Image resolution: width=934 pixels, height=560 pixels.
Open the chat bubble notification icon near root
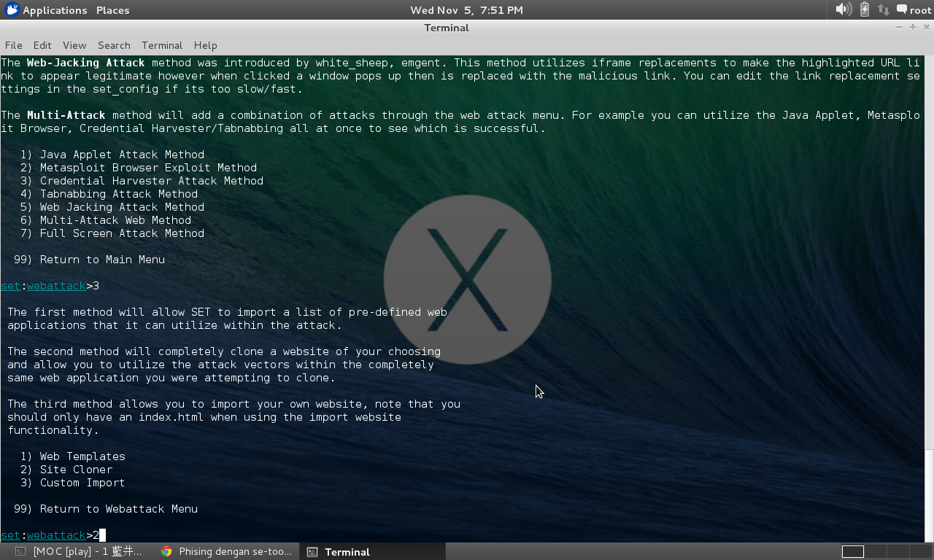(902, 9)
